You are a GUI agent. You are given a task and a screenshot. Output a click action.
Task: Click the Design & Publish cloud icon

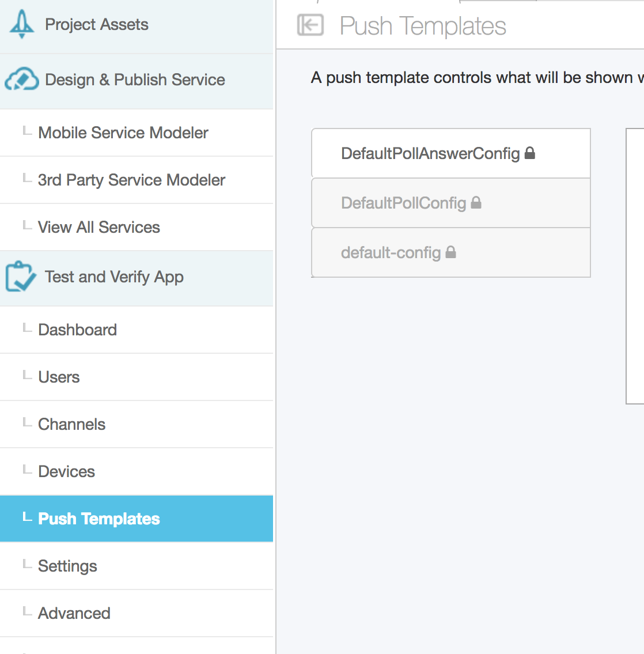tap(22, 80)
